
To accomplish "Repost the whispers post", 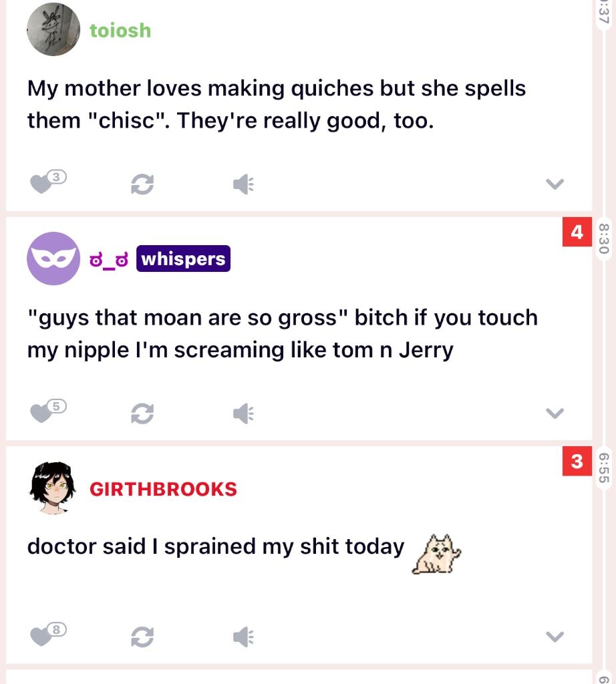I will pos(142,413).
